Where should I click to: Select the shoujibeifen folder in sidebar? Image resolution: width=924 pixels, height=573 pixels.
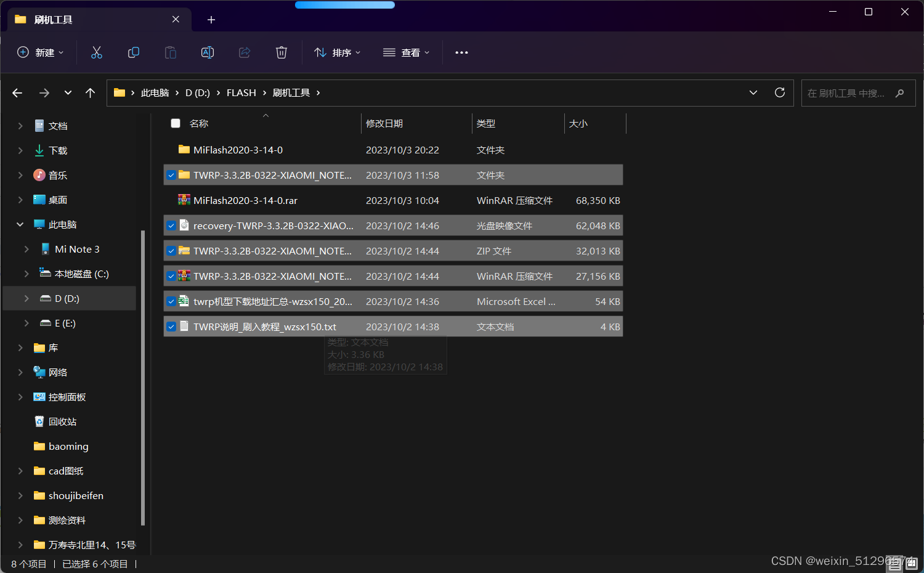click(76, 495)
